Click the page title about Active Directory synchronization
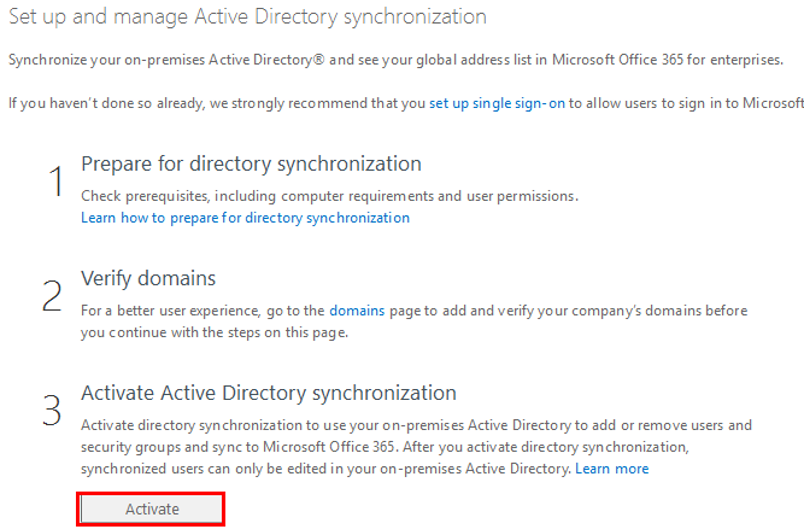The image size is (806, 528). click(247, 17)
